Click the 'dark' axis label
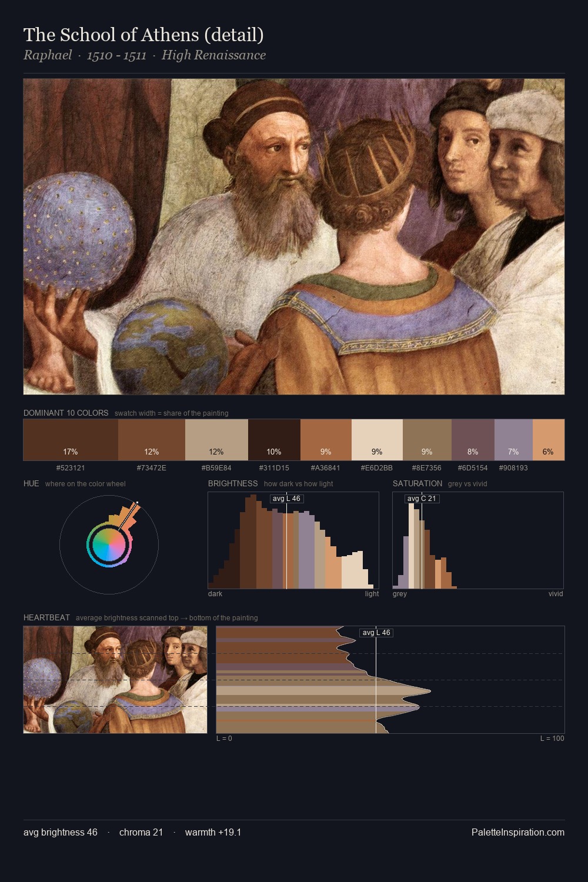The height and width of the screenshot is (882, 588). click(x=215, y=594)
